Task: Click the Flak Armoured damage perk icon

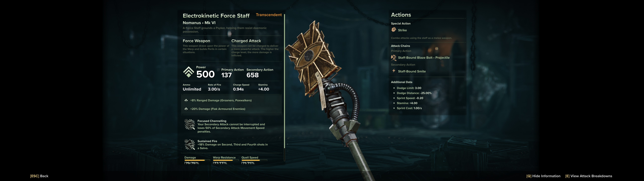Action: tap(186, 109)
